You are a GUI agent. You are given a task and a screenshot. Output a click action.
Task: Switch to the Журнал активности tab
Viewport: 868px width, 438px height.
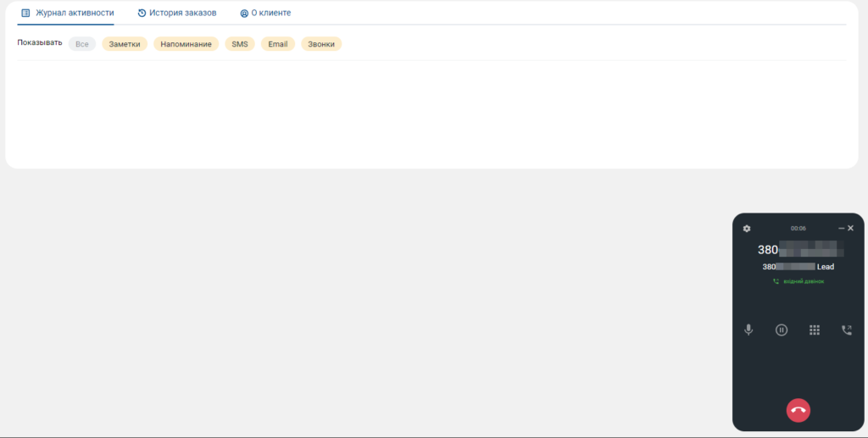coord(66,14)
